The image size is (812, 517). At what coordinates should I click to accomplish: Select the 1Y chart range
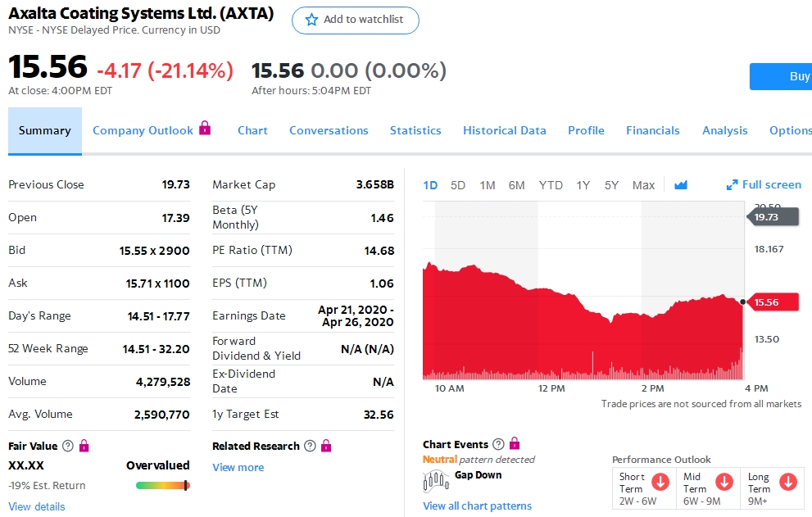583,185
